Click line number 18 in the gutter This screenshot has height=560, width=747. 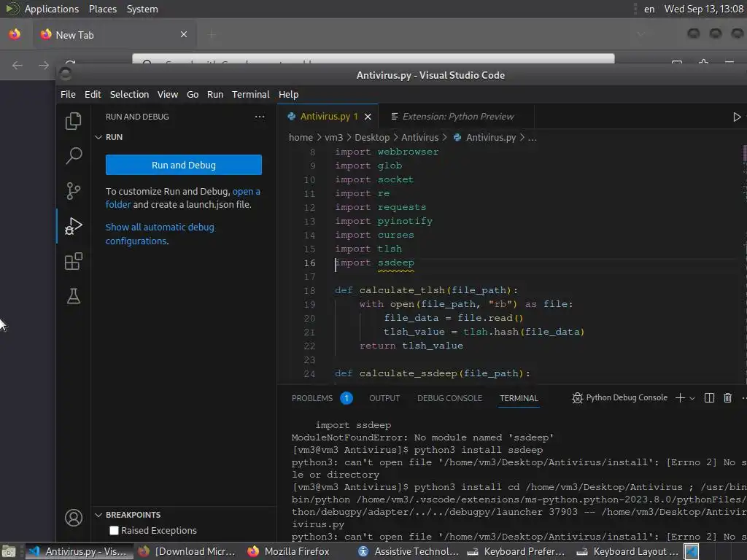309,290
